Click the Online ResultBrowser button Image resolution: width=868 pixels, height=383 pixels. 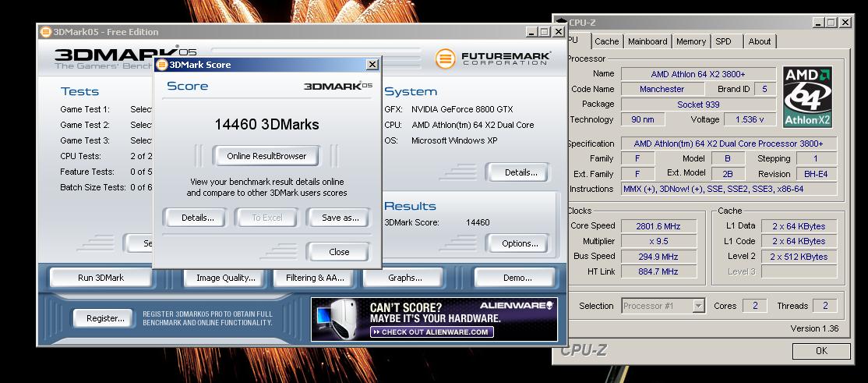266,156
